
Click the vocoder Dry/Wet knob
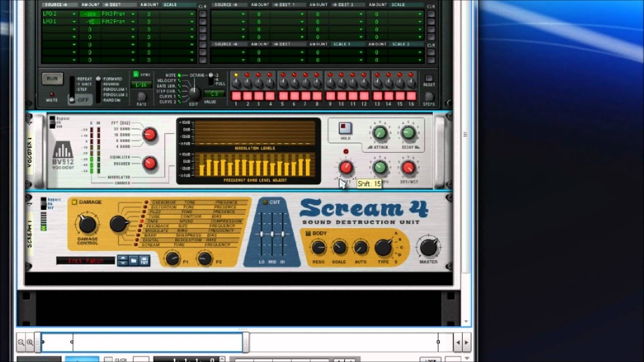(408, 167)
